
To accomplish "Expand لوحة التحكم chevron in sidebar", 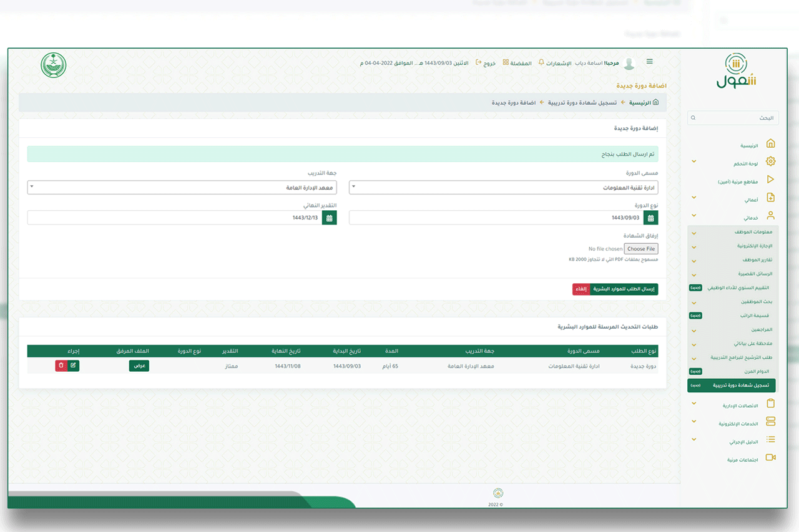I will (694, 162).
